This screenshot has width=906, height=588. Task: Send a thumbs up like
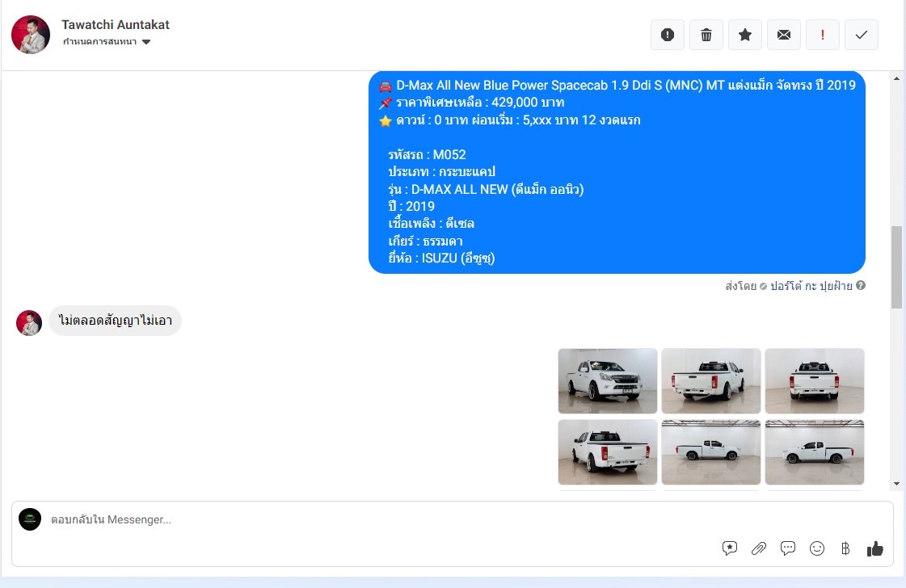874,548
